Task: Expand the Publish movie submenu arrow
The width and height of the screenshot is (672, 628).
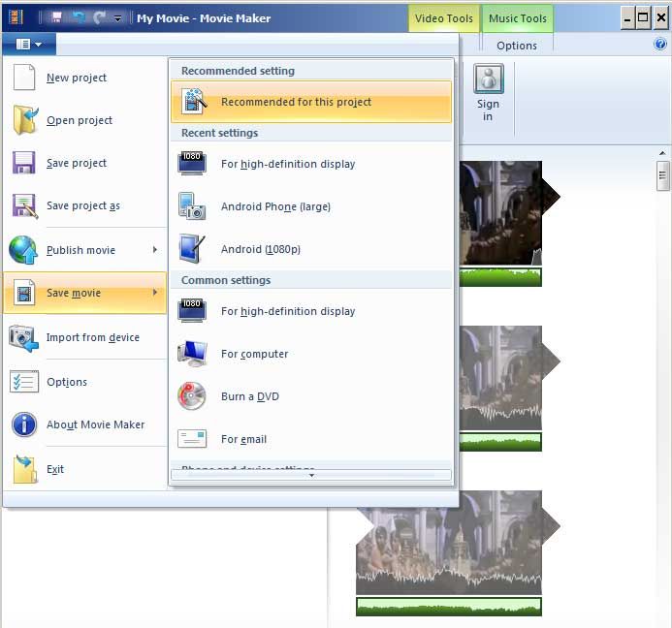Action: 155,250
